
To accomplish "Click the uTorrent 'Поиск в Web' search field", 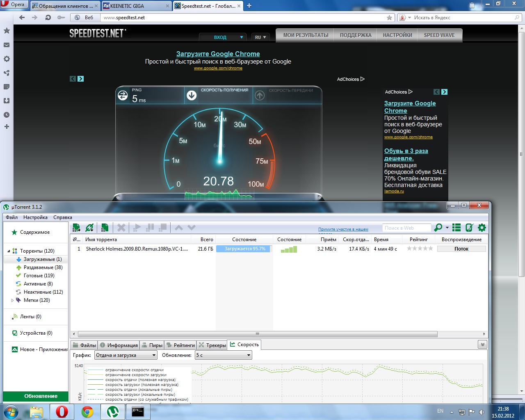I will click(x=407, y=228).
